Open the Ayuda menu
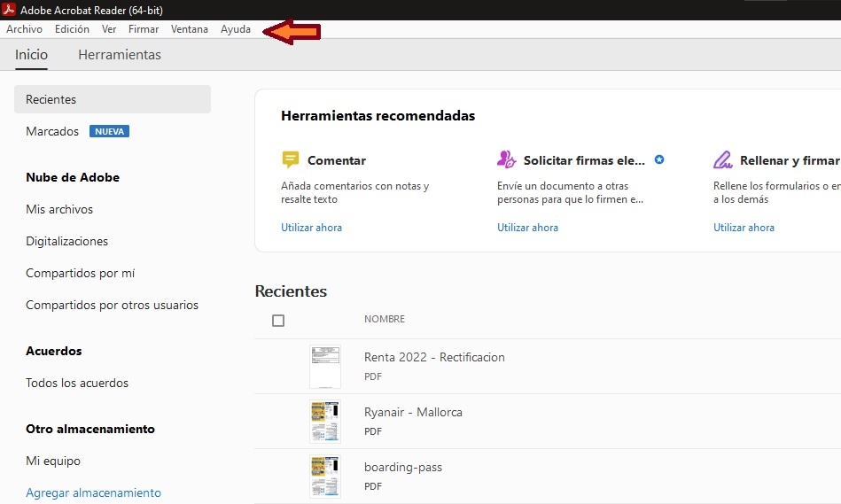 click(x=236, y=29)
